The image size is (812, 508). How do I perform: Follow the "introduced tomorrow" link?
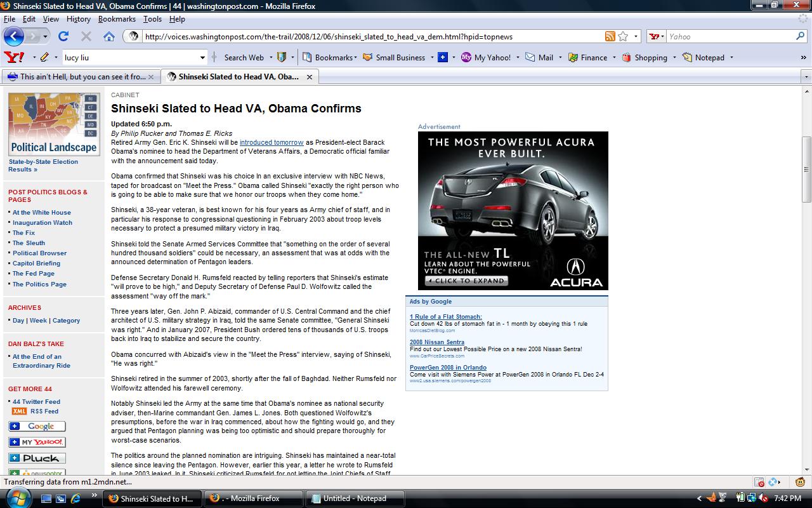click(272, 142)
